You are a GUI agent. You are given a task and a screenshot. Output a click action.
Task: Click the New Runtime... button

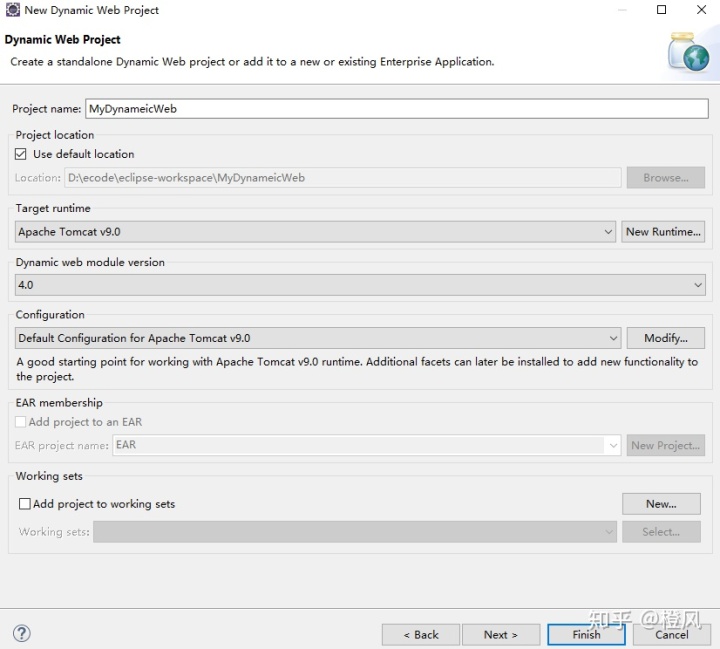tap(663, 231)
